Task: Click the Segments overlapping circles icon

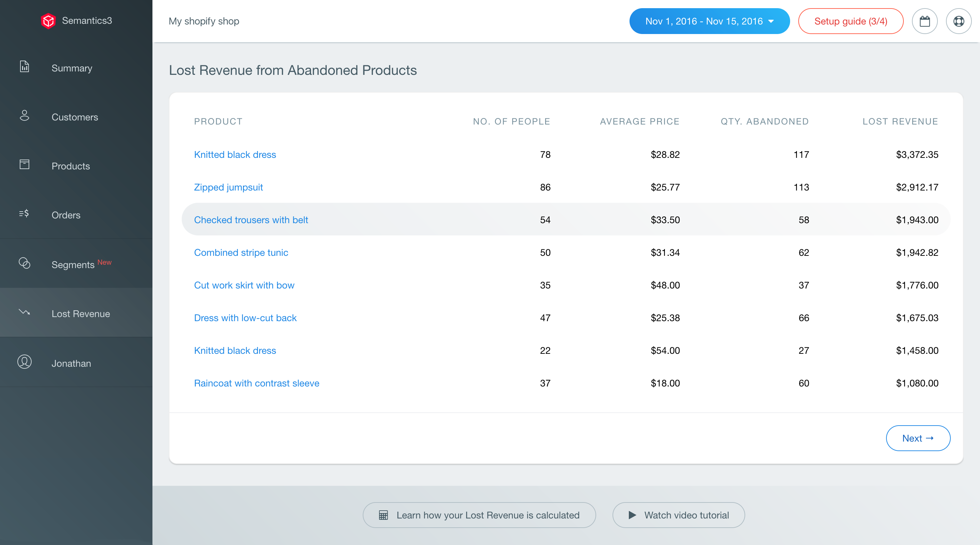Action: (24, 263)
